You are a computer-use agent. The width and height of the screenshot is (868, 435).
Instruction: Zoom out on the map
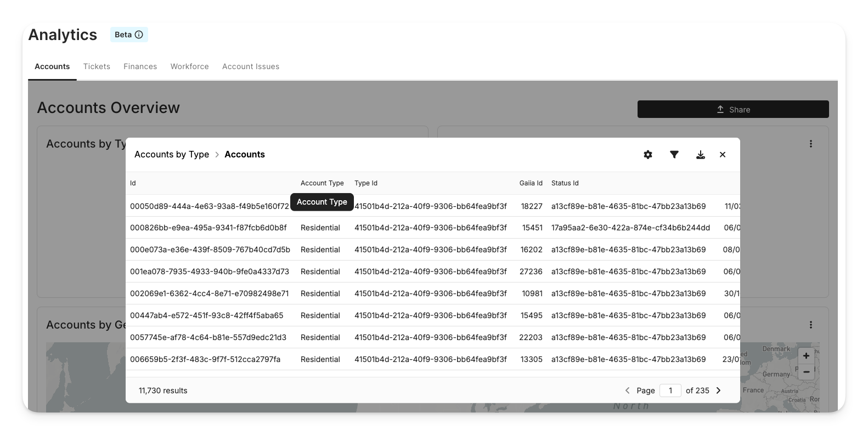point(806,371)
